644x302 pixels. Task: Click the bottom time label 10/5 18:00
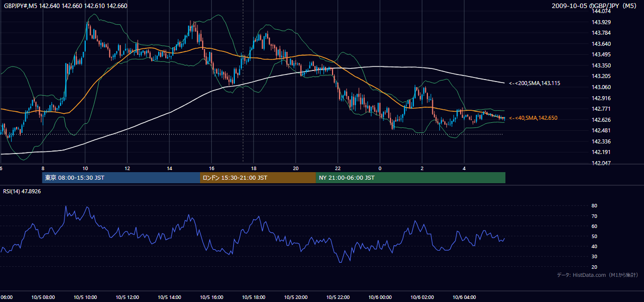[x=253, y=297]
